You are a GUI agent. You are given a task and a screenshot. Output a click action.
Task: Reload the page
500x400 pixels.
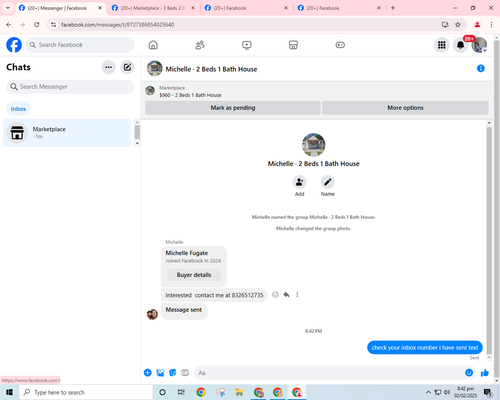click(37, 25)
